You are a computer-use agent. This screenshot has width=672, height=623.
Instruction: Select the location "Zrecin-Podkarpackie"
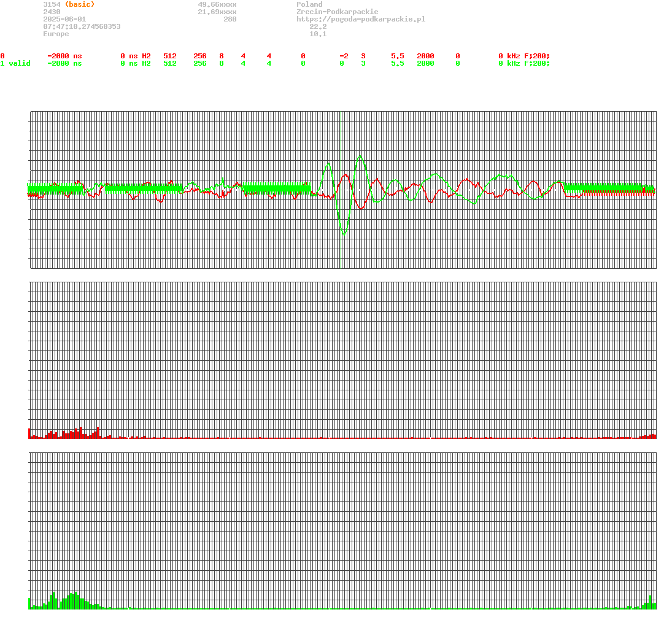[338, 12]
